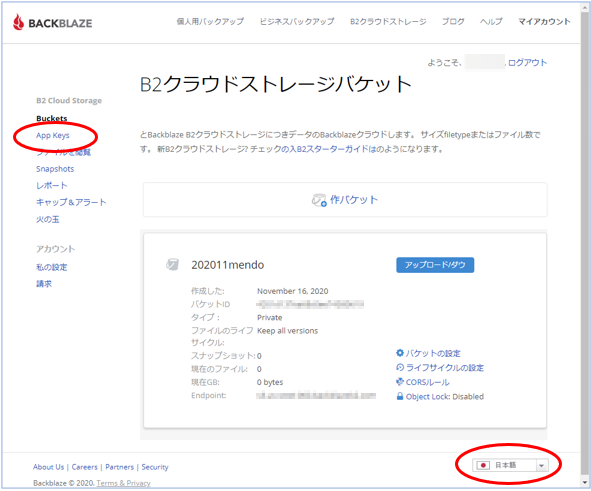Open Snapshots in the sidebar
The image size is (591, 491).
pos(55,169)
